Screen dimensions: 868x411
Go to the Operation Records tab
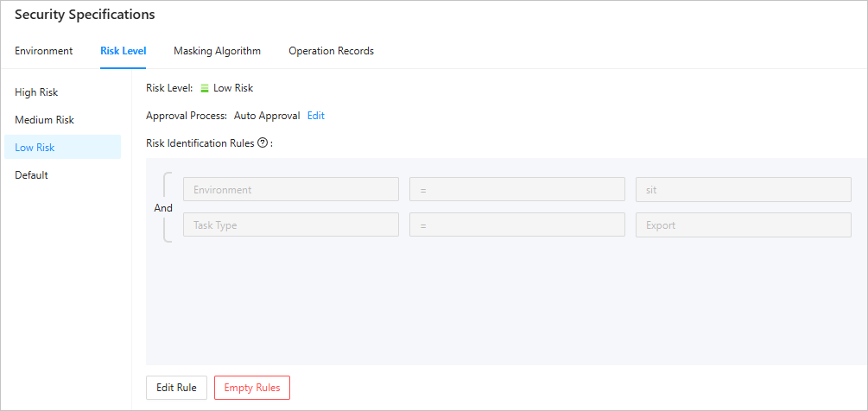[x=331, y=51]
